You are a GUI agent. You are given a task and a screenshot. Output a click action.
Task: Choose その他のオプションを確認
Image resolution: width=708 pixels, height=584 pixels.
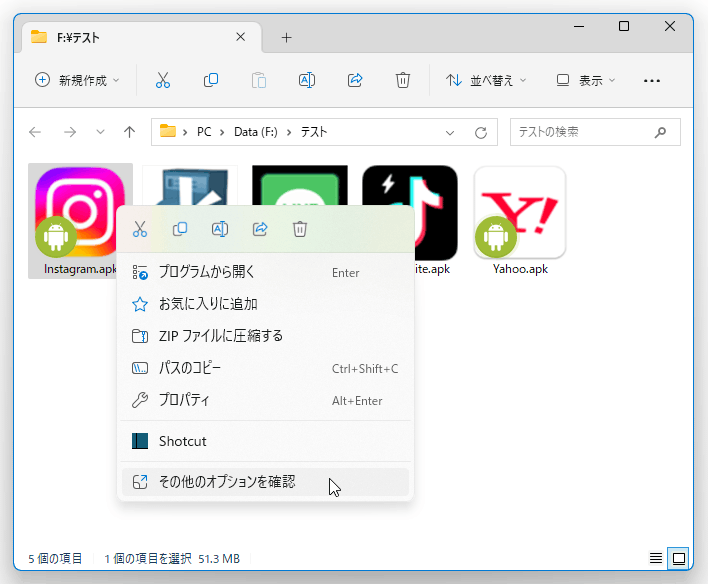click(266, 482)
